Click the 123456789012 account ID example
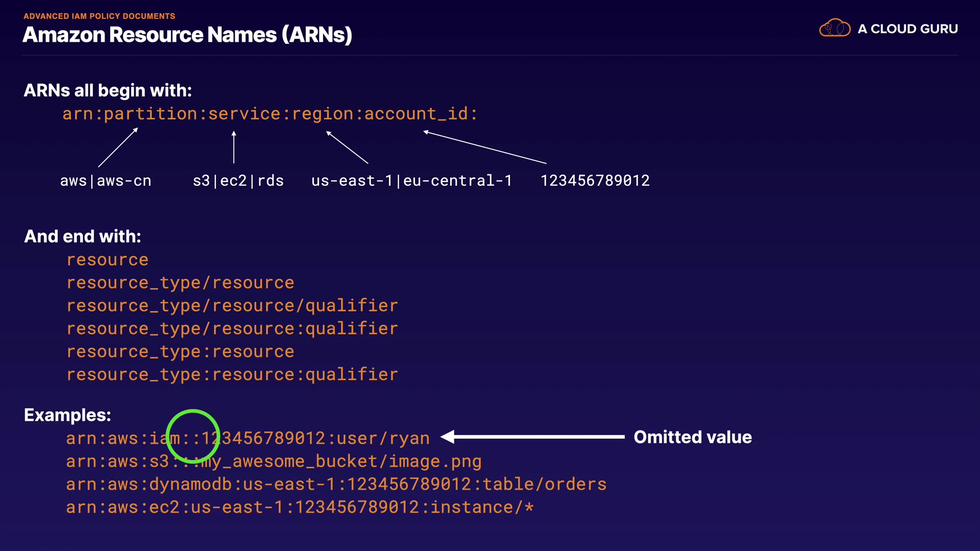Image resolution: width=980 pixels, height=551 pixels. pos(595,181)
